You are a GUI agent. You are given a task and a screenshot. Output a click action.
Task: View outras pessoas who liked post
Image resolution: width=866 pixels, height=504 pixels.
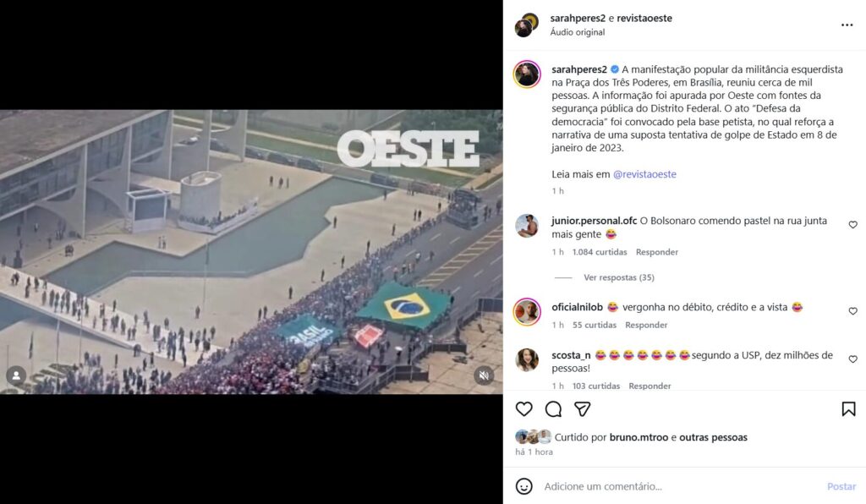pos(713,437)
